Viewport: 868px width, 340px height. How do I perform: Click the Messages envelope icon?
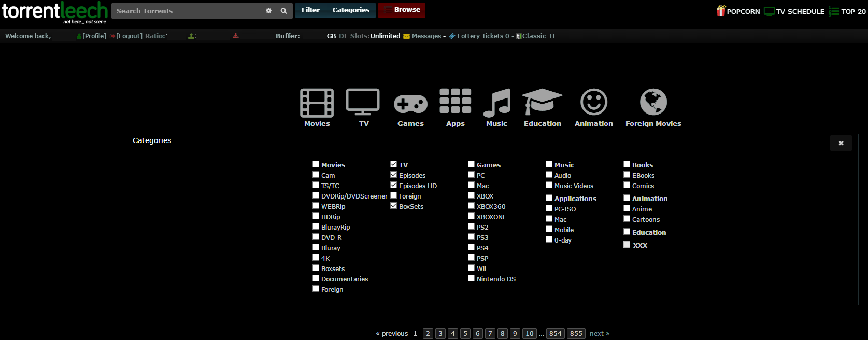pyautogui.click(x=406, y=36)
